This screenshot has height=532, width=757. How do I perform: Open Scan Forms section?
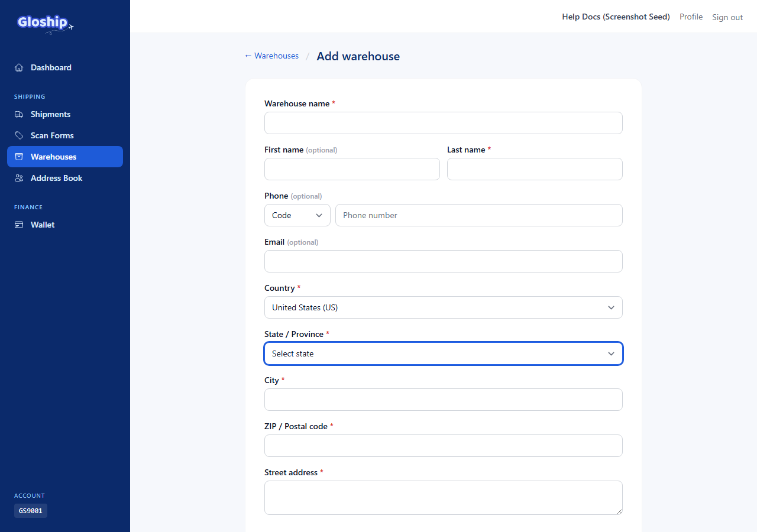pos(65,135)
